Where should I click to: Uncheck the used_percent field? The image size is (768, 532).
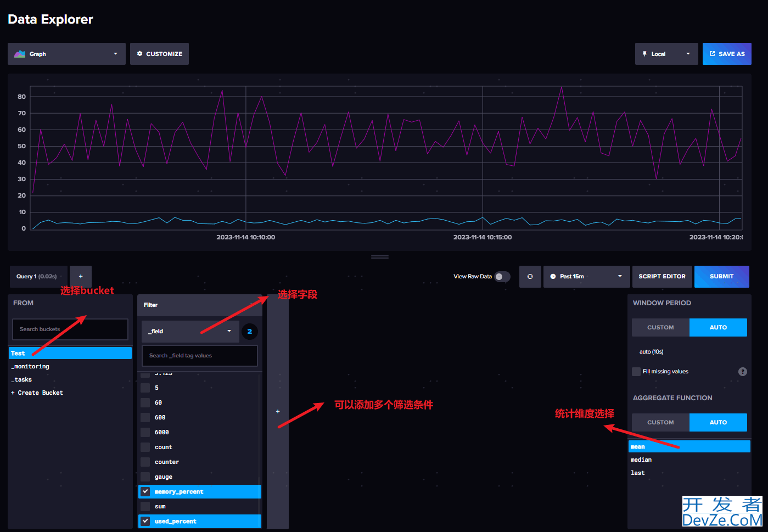[x=145, y=521]
